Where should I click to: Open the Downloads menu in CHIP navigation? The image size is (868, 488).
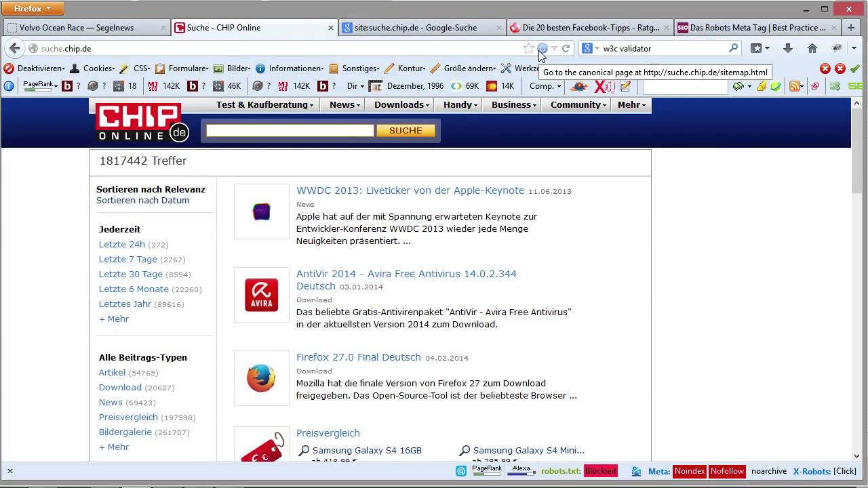[402, 104]
